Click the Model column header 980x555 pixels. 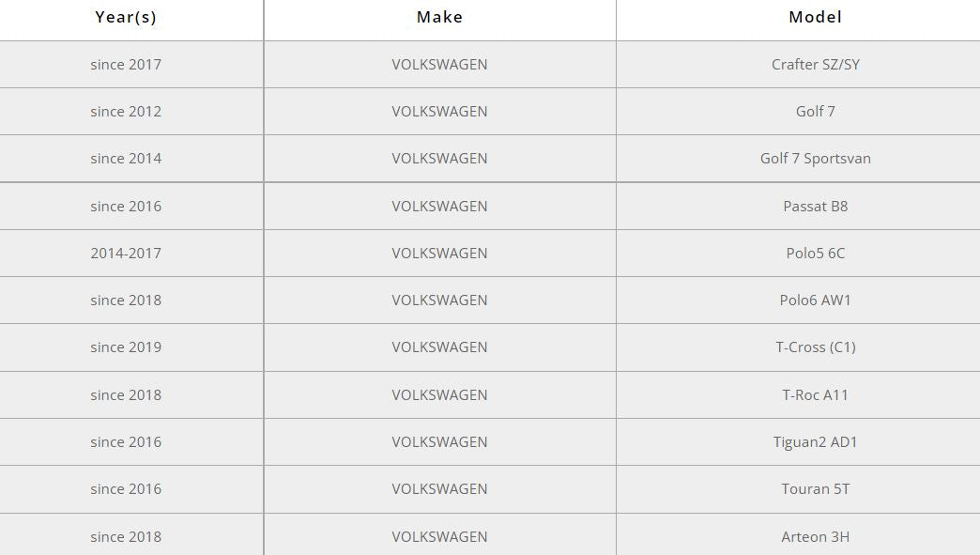[815, 17]
